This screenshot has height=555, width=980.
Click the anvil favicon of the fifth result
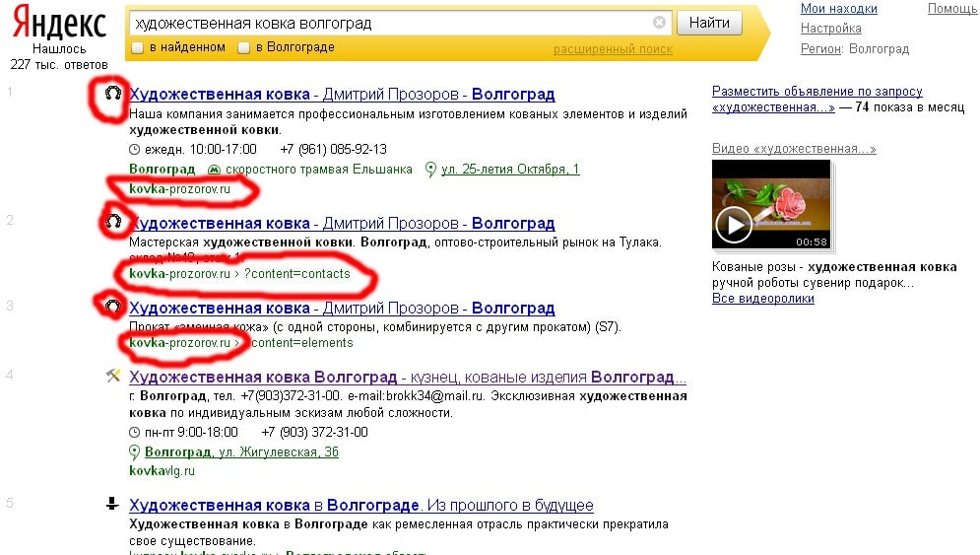pos(112,503)
